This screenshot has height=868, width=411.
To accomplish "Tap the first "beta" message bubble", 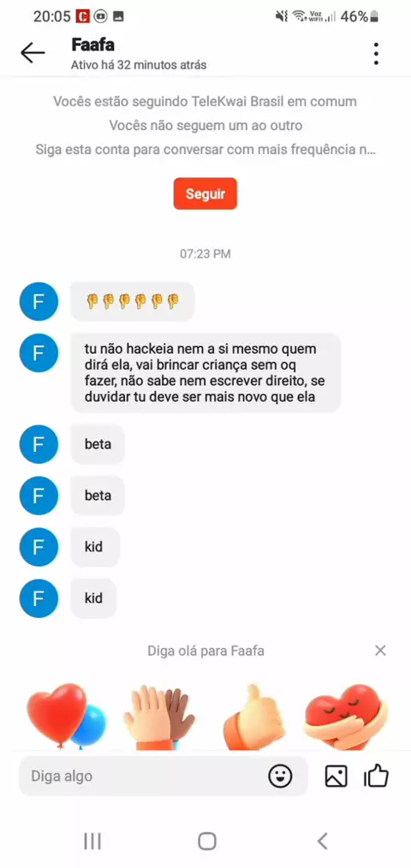I will click(x=98, y=444).
